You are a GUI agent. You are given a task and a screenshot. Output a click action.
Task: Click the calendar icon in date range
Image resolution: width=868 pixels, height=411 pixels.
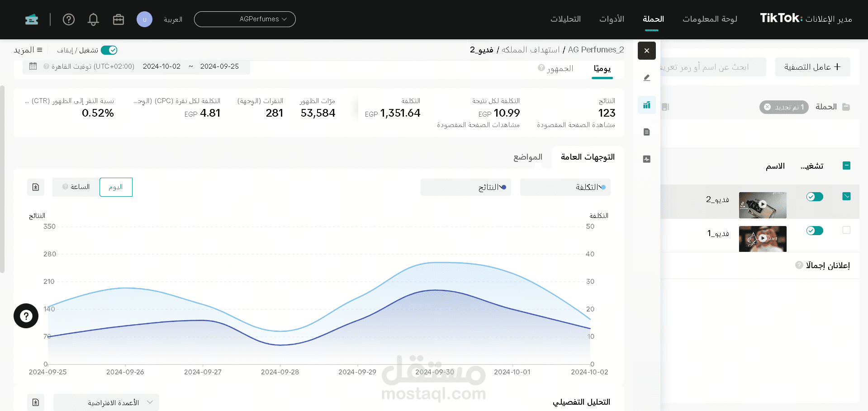[33, 66]
